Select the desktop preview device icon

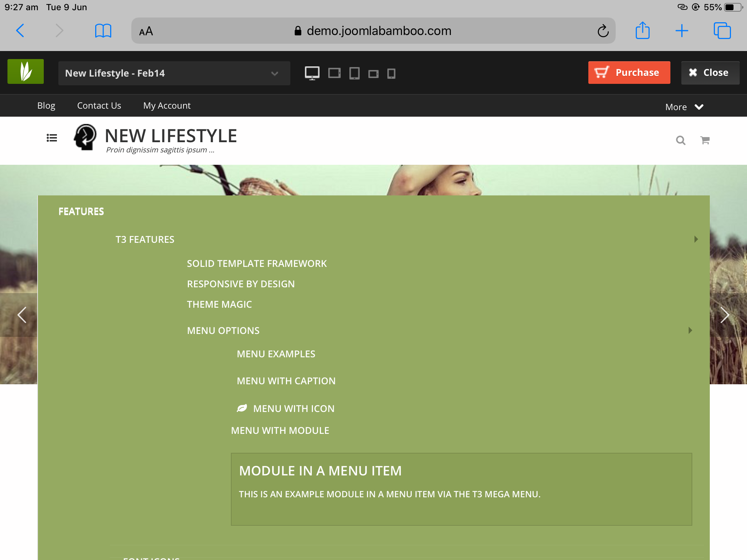click(312, 73)
